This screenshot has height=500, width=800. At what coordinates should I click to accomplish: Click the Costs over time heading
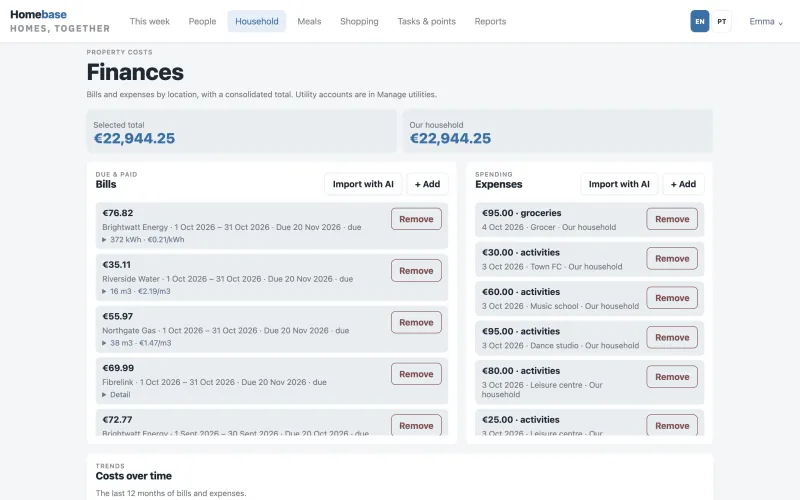[x=134, y=476]
